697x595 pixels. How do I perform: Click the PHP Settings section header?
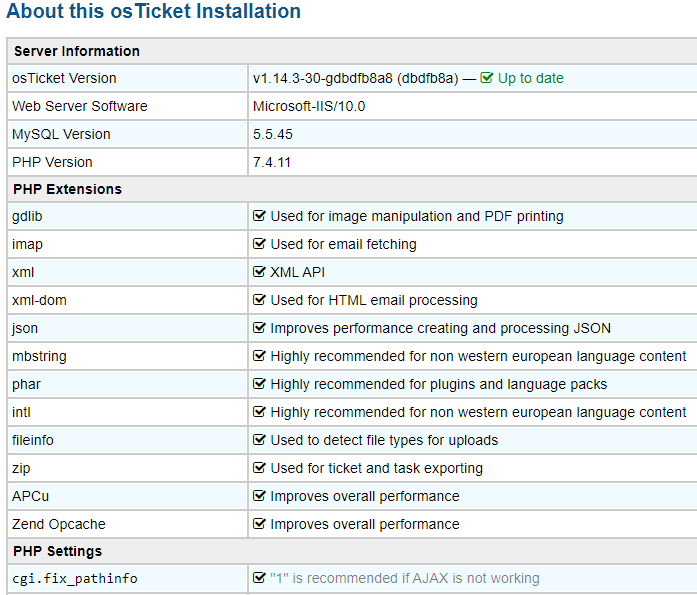click(x=57, y=551)
